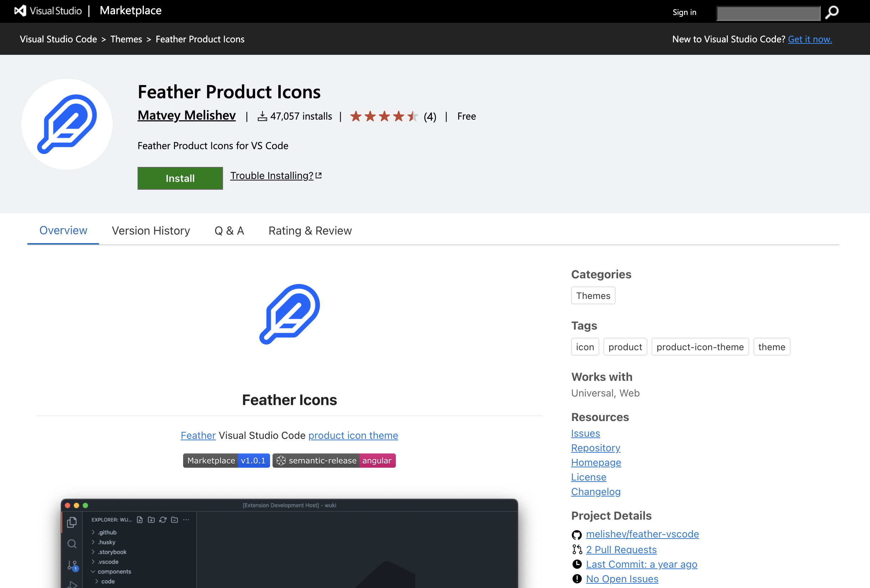Click the GitHub icon next to melishev/feather-vscode

[x=577, y=535]
